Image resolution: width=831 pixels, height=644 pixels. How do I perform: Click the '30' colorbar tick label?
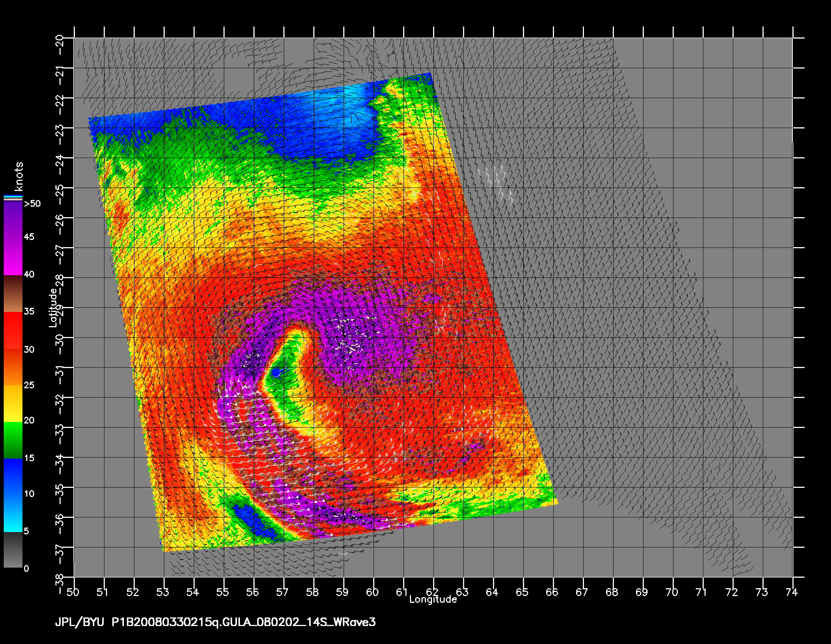click(29, 349)
